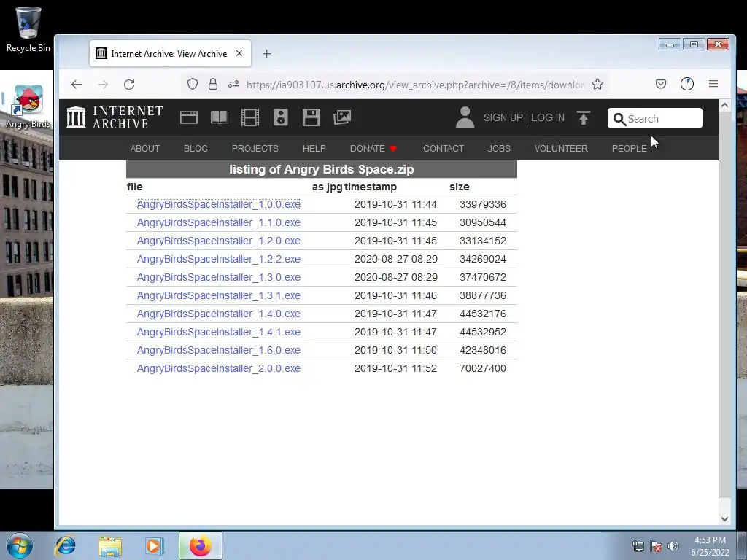The height and width of the screenshot is (560, 747).
Task: Download AngryBirdsSpaceInstaller_1.6.0.exe
Action: pos(219,350)
